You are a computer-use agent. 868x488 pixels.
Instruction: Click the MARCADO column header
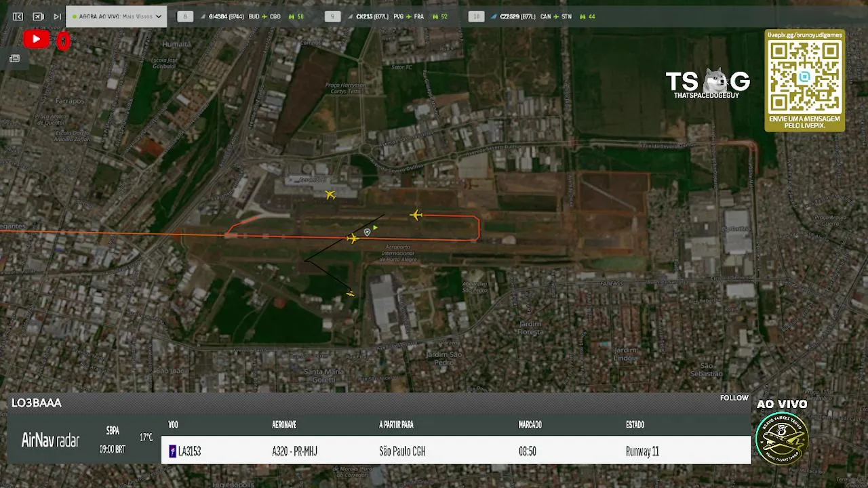tap(530, 425)
